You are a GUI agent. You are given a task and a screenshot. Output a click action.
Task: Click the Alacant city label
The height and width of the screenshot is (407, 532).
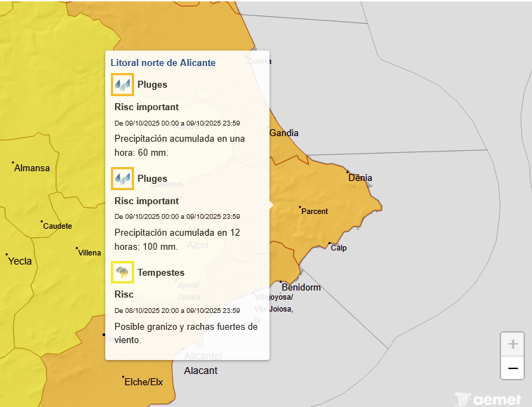point(201,371)
